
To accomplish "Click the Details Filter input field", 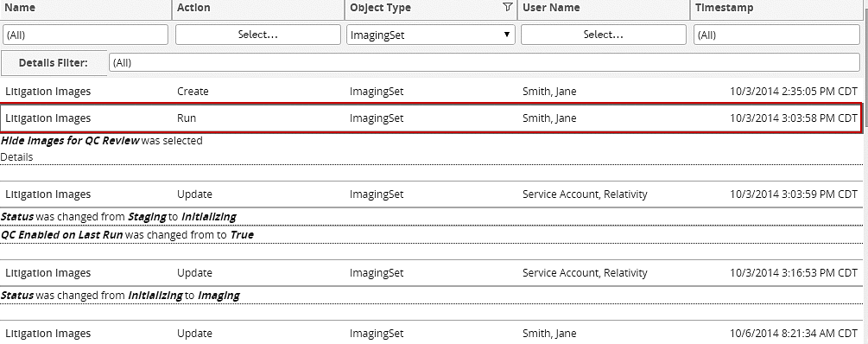I will tap(485, 62).
